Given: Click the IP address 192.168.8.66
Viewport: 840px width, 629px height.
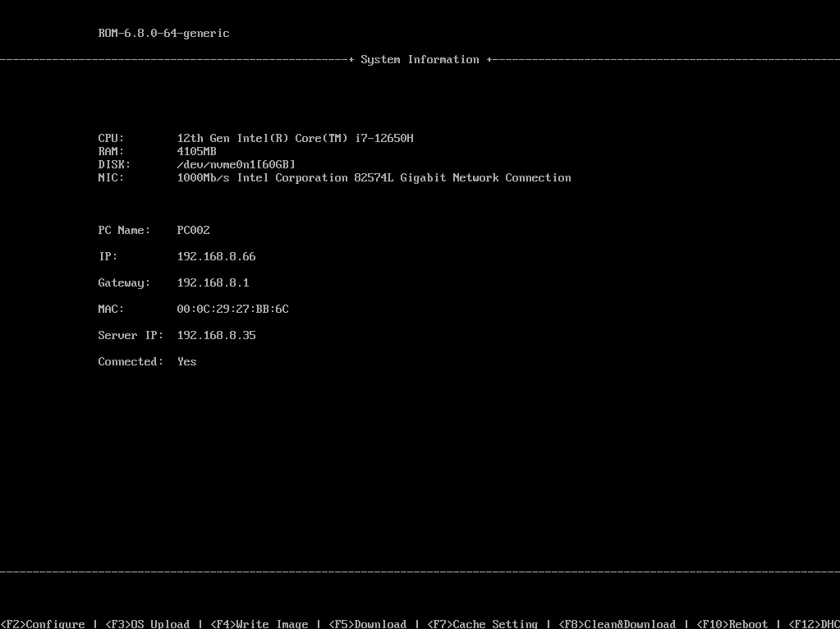Looking at the screenshot, I should pos(217,256).
